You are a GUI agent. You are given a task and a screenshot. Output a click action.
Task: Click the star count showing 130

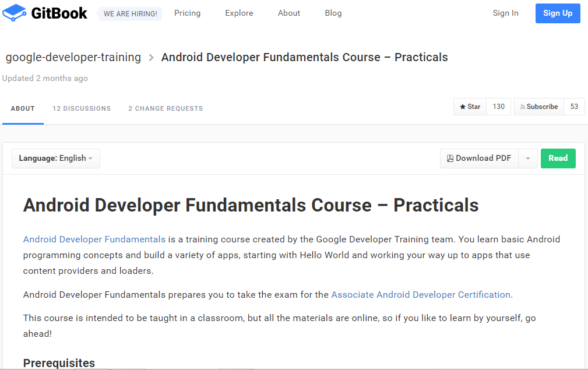[x=498, y=107]
